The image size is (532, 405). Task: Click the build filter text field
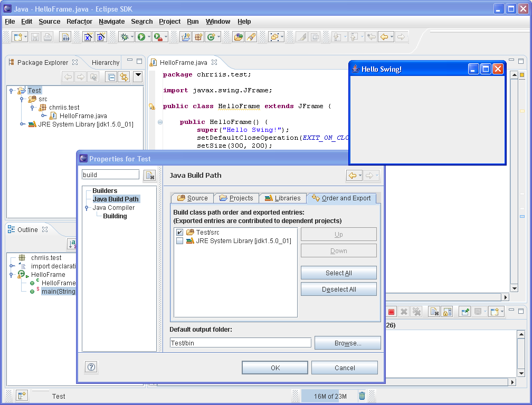point(111,175)
